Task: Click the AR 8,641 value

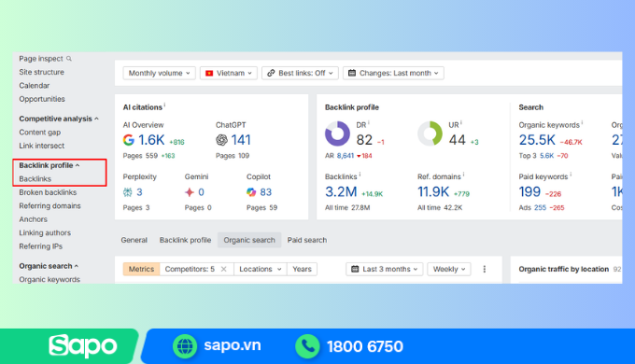Action: pos(346,156)
